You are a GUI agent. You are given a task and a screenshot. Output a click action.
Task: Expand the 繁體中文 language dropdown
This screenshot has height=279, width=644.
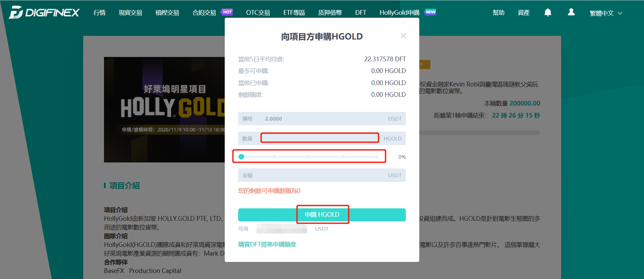606,13
